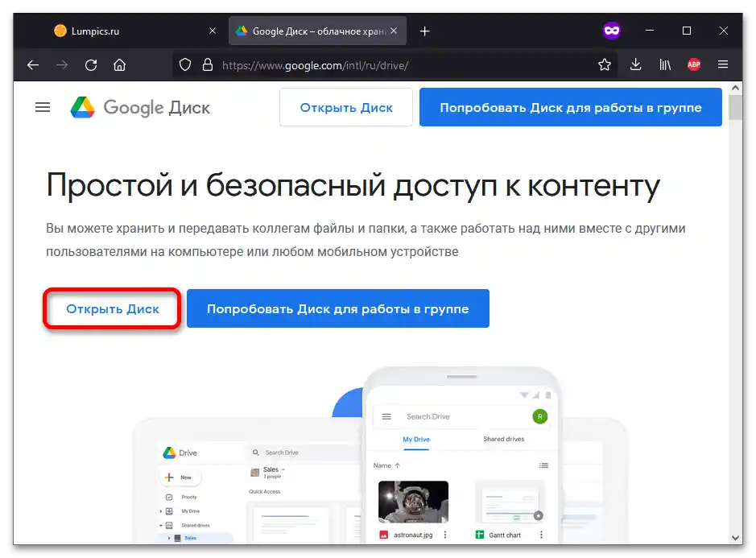Click the Name sort header in mockup
756x558 pixels.
click(386, 465)
